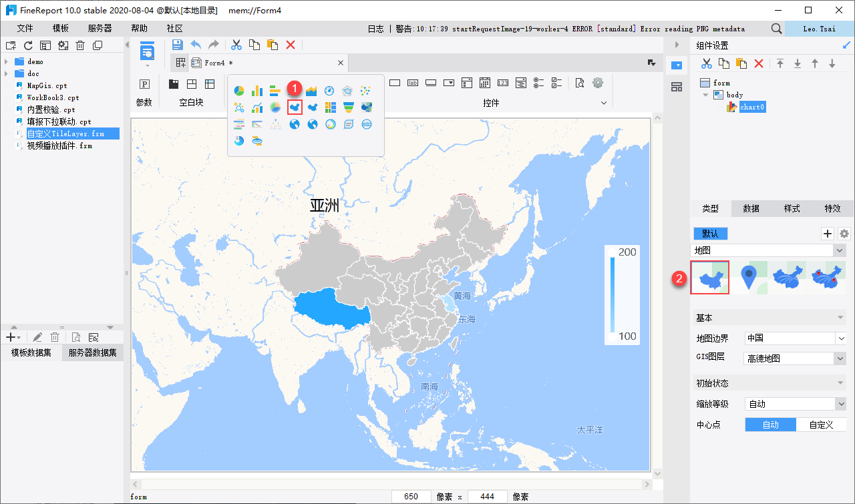Expand the 控件 widget list
This screenshot has height=504, width=855.
(x=604, y=103)
